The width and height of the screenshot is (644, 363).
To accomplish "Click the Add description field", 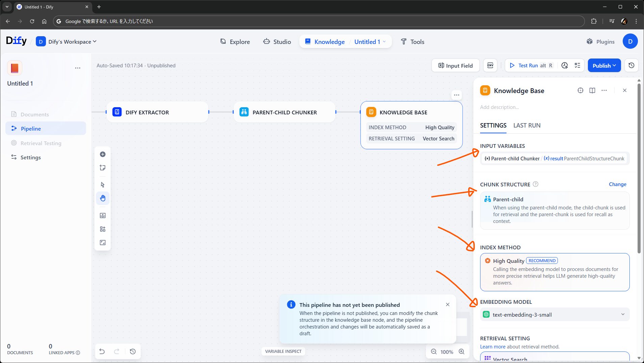I will tap(499, 107).
